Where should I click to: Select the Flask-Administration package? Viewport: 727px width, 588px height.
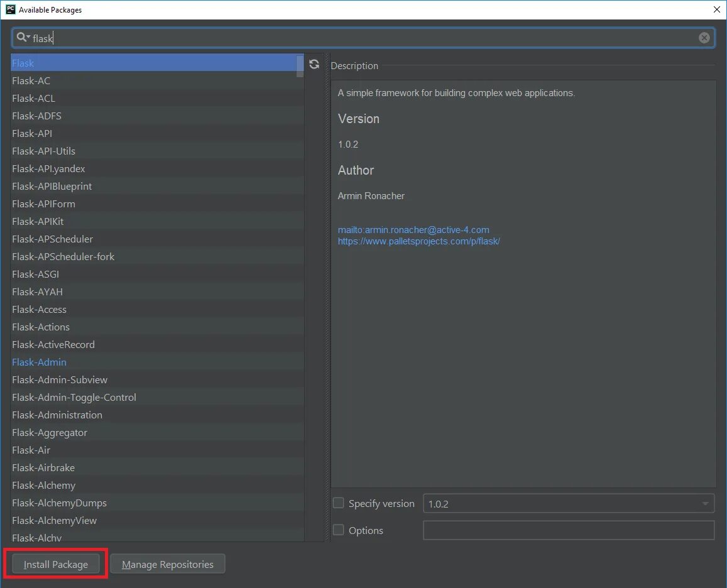click(156, 415)
